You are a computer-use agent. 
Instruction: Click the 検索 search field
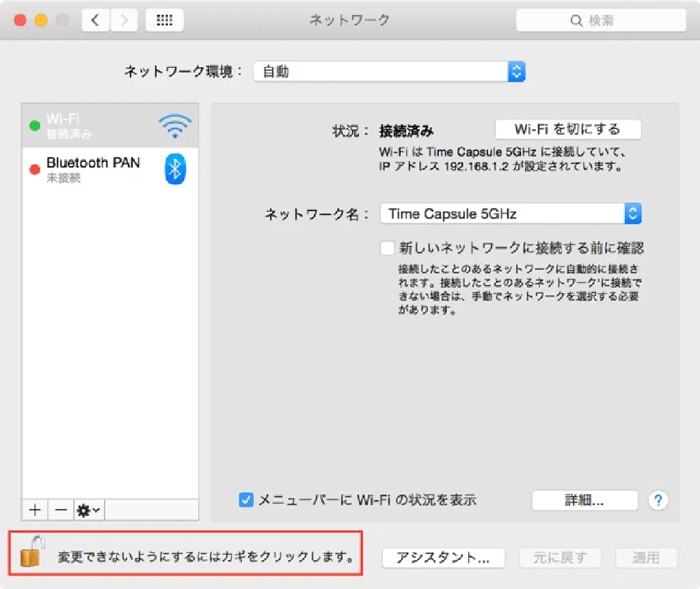pos(600,20)
